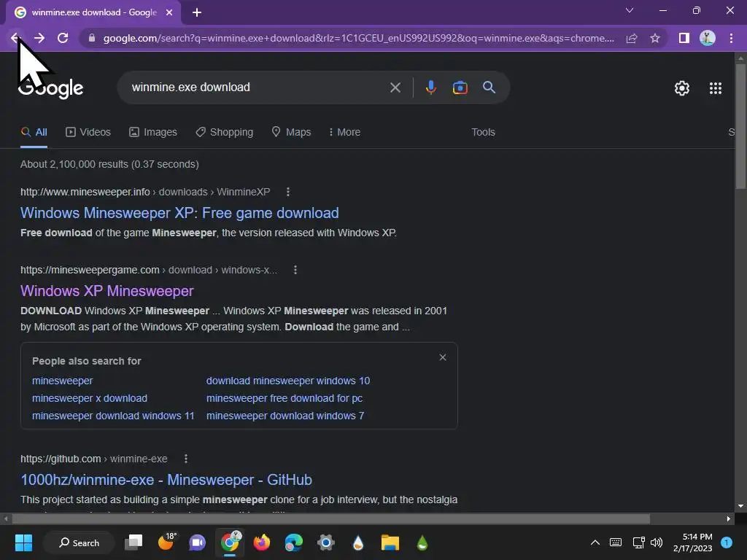The image size is (747, 560).
Task: Open Google quick settings gear
Action: [x=682, y=88]
